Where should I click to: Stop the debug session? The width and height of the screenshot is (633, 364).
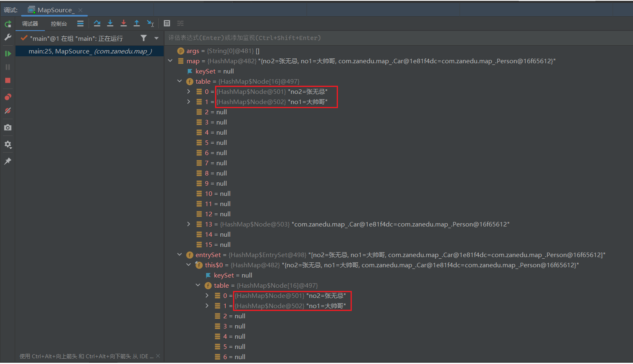pyautogui.click(x=8, y=80)
